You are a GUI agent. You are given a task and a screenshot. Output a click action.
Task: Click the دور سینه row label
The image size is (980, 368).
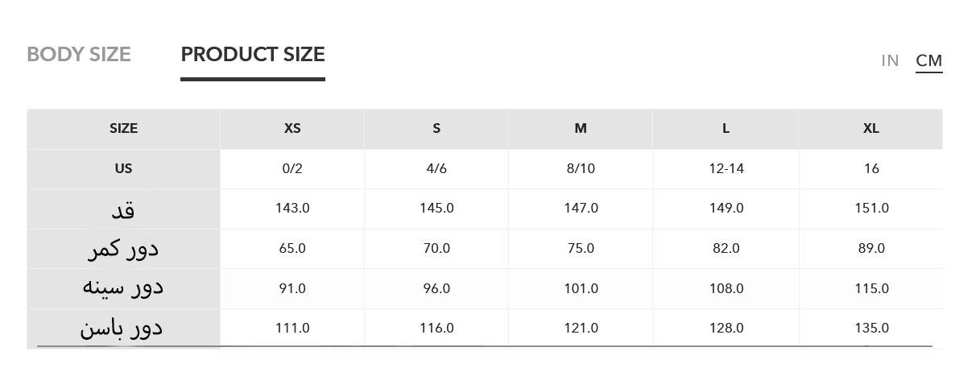pyautogui.click(x=123, y=288)
